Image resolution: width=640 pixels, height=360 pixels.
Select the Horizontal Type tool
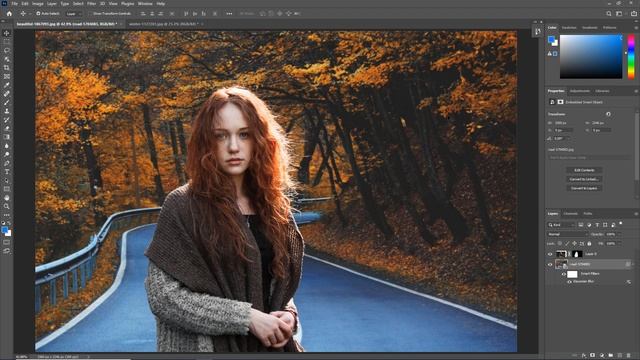pos(7,172)
